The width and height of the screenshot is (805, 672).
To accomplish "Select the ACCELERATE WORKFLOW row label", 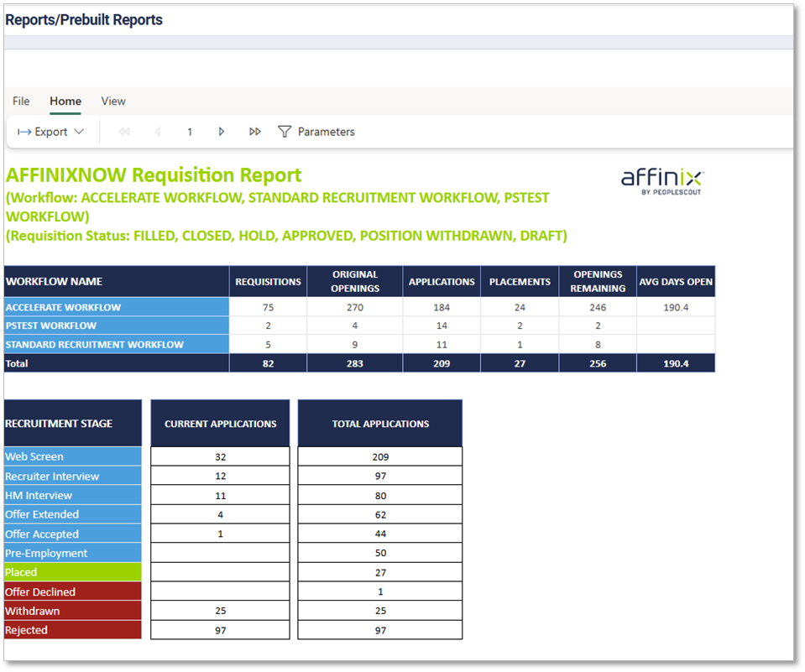I will (64, 307).
